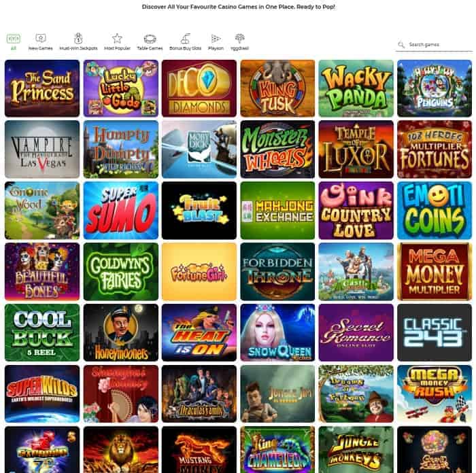Open the New Games category icon

[x=40, y=38]
